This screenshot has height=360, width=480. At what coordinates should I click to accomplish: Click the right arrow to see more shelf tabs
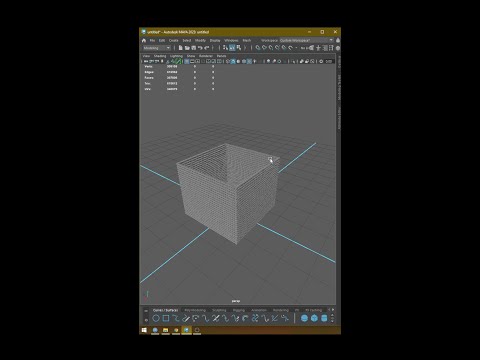[333, 310]
